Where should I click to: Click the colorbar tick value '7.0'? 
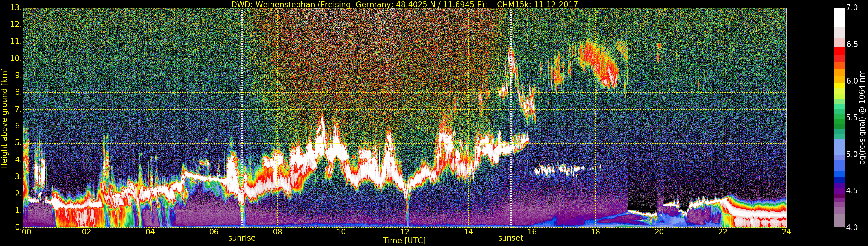[x=852, y=8]
